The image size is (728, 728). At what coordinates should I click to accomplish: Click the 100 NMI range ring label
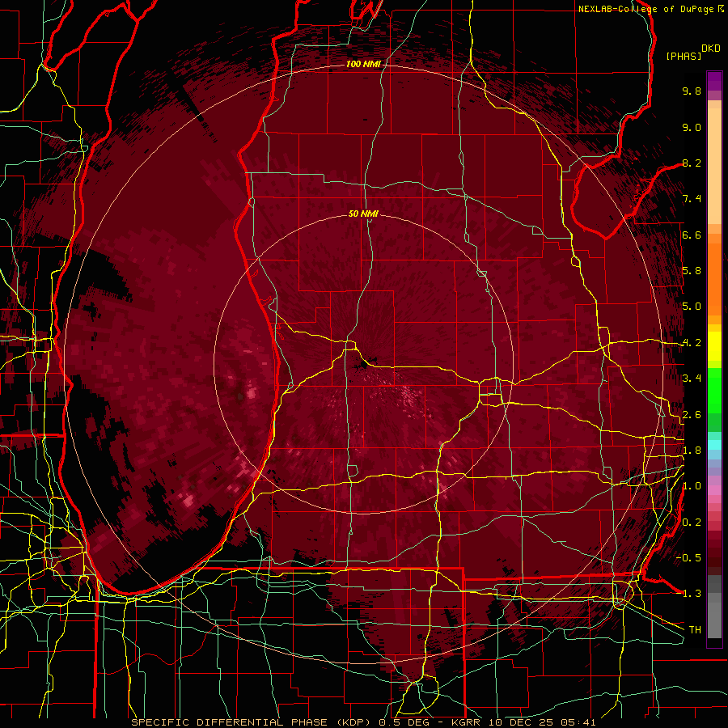(x=363, y=64)
